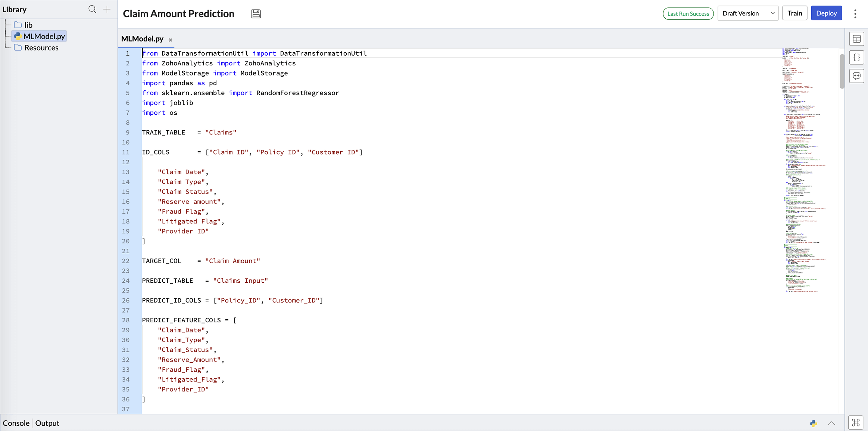Click the Deploy button
The height and width of the screenshot is (431, 868).
click(826, 13)
